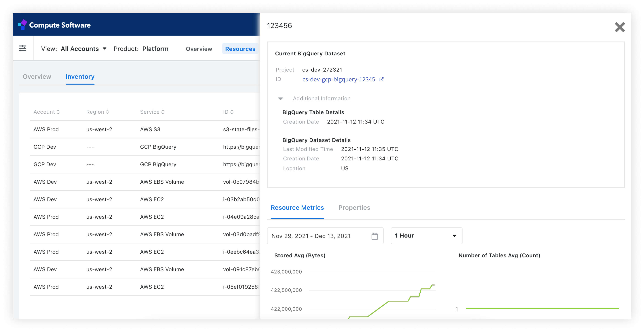Select the Inventory sub-tab
The width and height of the screenshot is (644, 332).
pos(80,77)
